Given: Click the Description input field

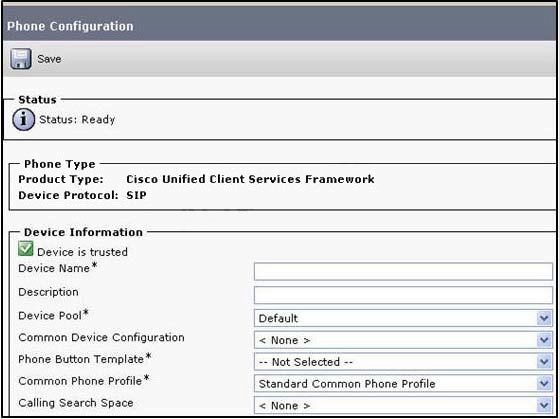Looking at the screenshot, I should [x=403, y=295].
